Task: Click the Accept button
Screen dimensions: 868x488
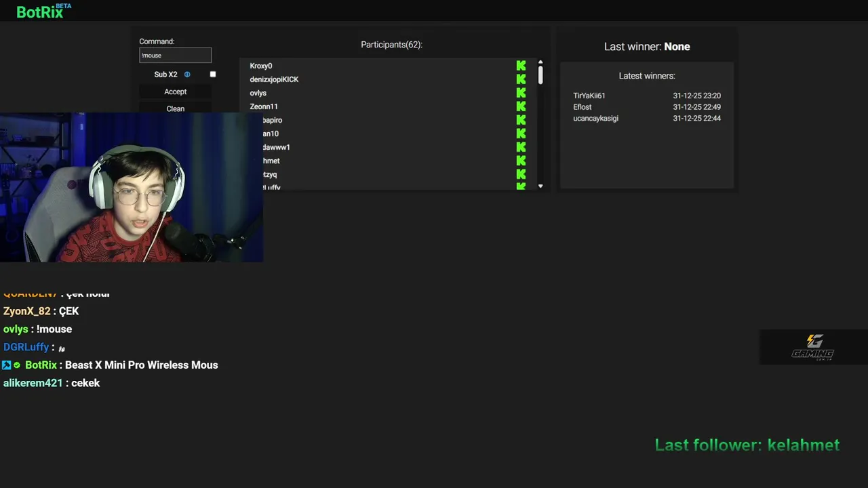Action: pyautogui.click(x=176, y=91)
